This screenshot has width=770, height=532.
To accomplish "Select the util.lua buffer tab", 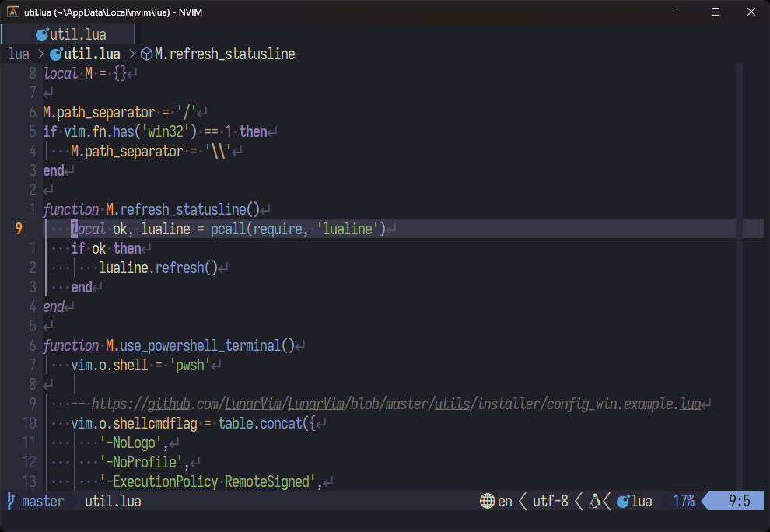I will coord(77,34).
